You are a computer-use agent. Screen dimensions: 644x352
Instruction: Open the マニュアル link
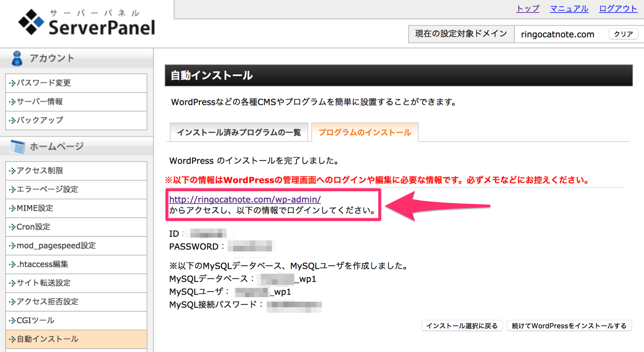[569, 9]
